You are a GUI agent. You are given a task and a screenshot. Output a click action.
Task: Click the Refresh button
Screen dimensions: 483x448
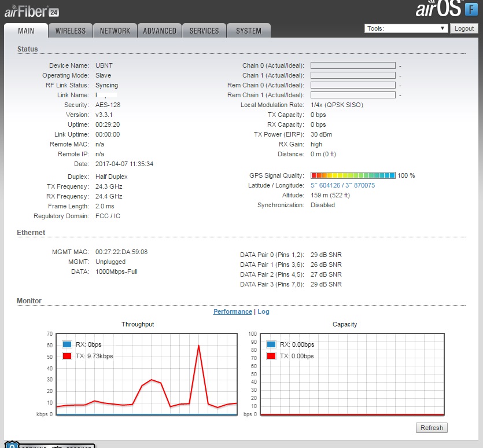(432, 428)
